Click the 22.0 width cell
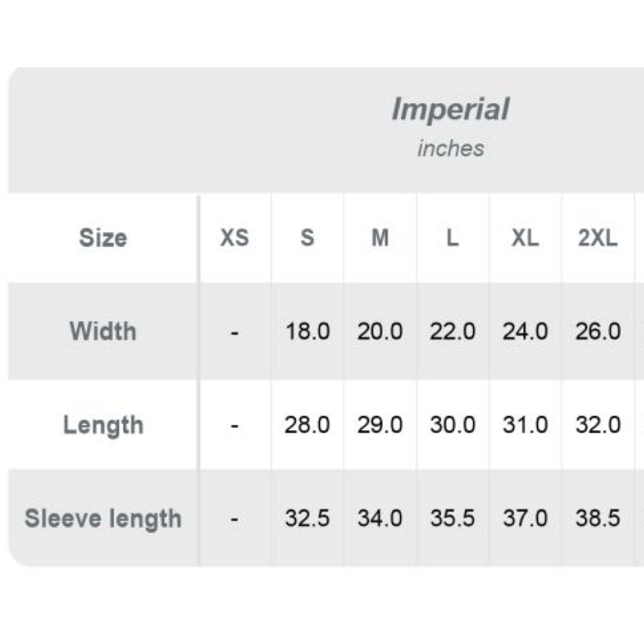This screenshot has height=644, width=644. 452,332
